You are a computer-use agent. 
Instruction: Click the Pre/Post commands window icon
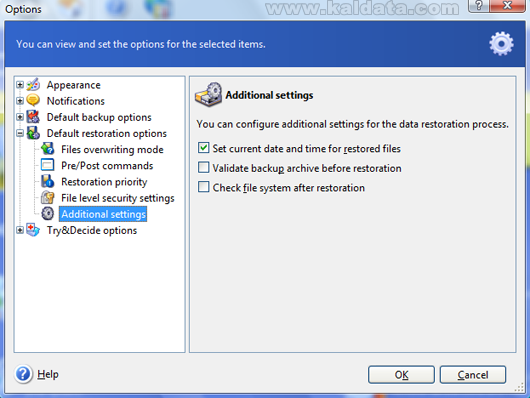[47, 165]
